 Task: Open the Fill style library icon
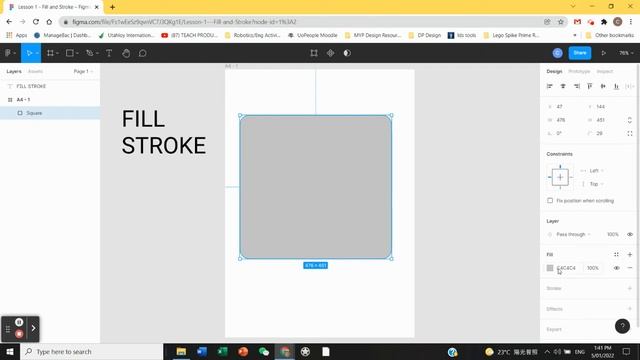(x=616, y=254)
